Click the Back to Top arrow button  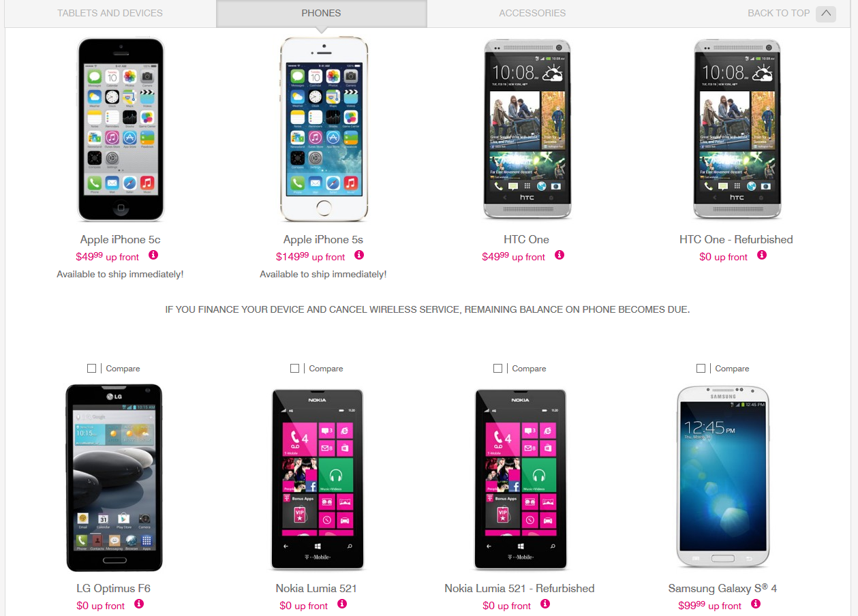coord(825,13)
